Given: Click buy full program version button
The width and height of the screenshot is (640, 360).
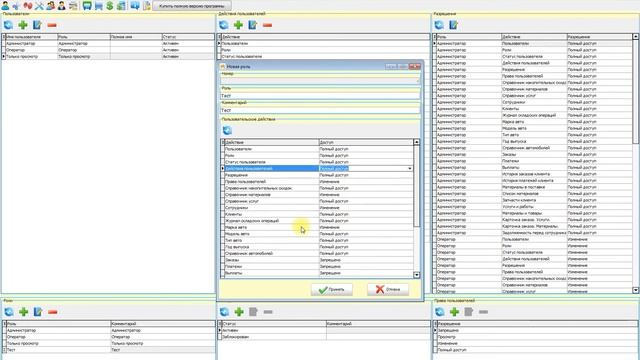Looking at the screenshot, I should 192,6.
